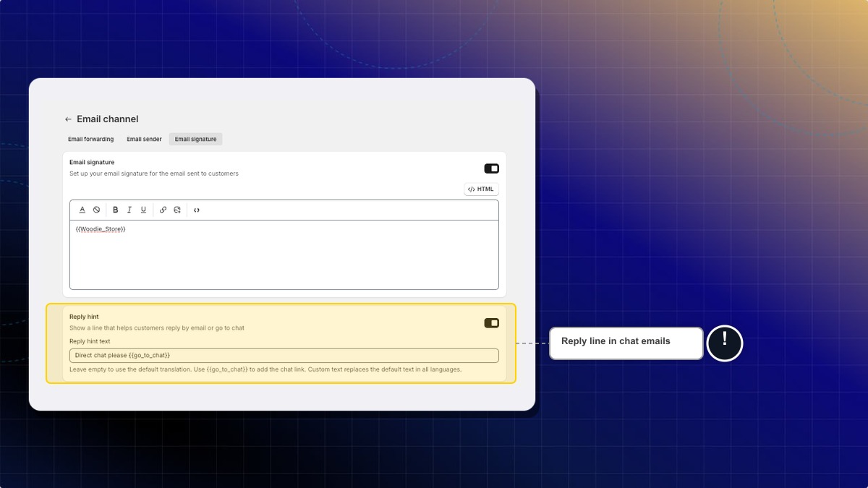Click the 'Email signature' section heading

[92, 162]
